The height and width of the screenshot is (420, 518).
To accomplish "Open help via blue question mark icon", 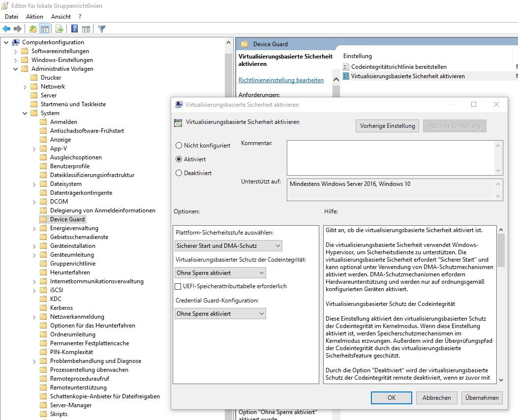I will pos(75,29).
